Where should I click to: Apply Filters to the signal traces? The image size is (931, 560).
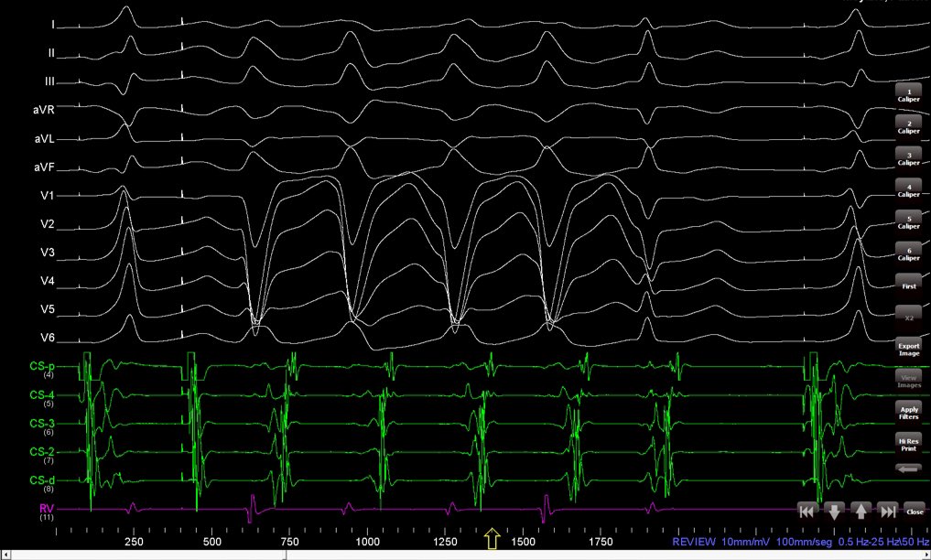(x=907, y=412)
